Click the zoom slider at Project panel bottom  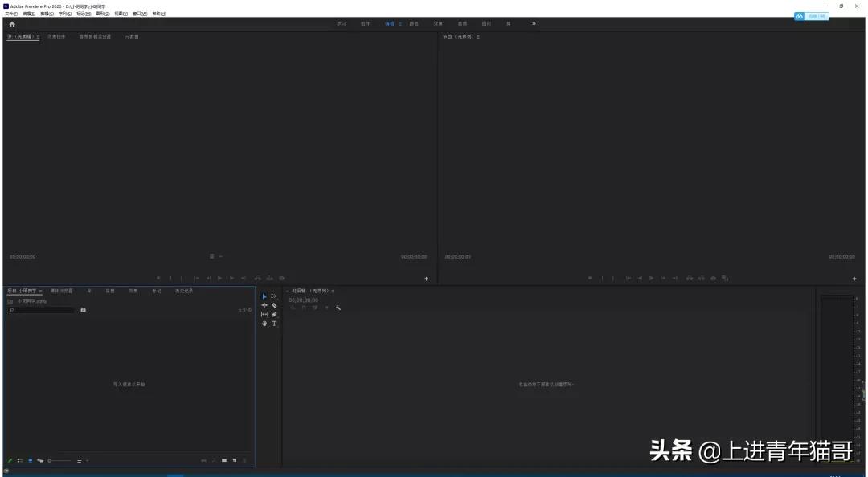[50, 460]
